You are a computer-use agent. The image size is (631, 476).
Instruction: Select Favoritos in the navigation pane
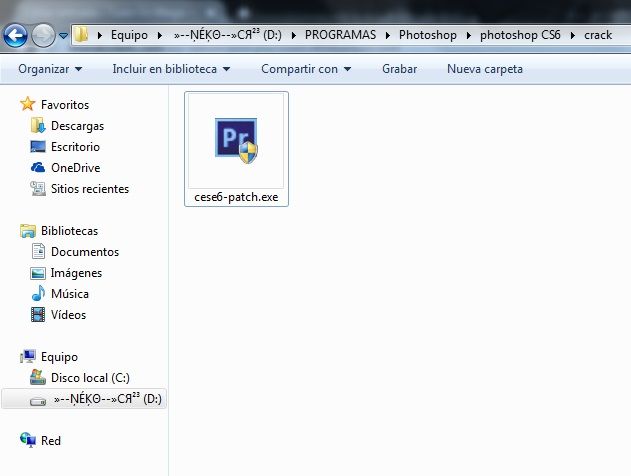point(65,105)
